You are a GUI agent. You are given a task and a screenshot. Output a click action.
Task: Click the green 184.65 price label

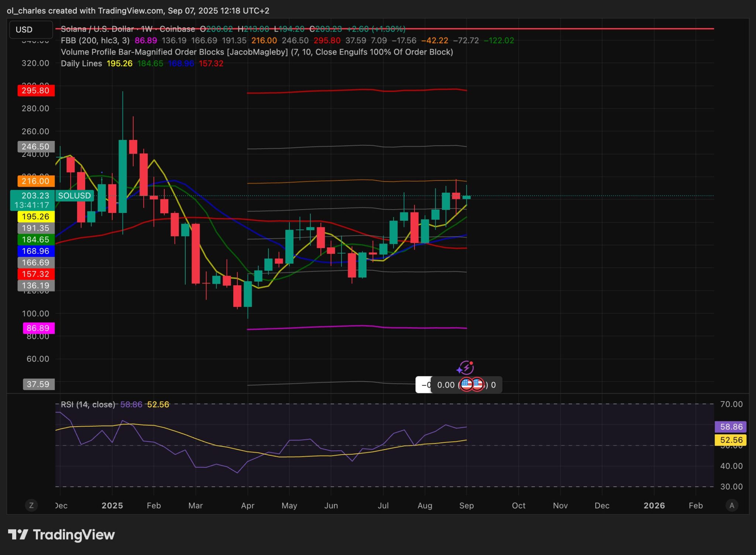(x=36, y=239)
